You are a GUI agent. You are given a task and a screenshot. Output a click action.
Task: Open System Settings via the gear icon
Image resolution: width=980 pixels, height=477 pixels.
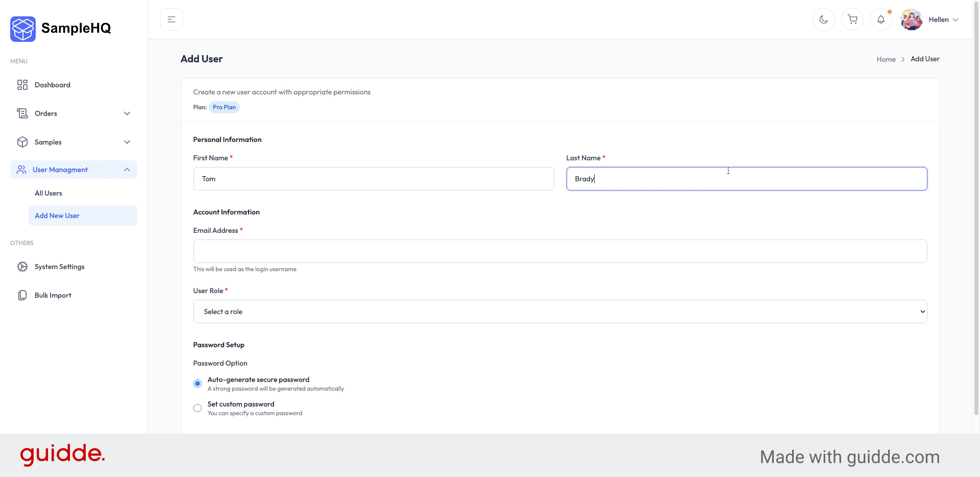coord(22,267)
